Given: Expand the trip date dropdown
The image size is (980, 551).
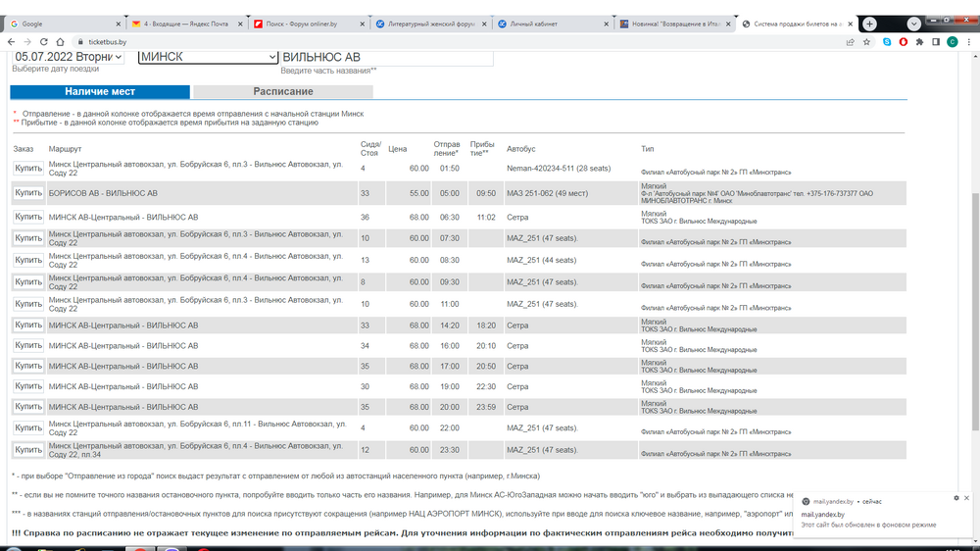Looking at the screenshot, I should click(68, 57).
